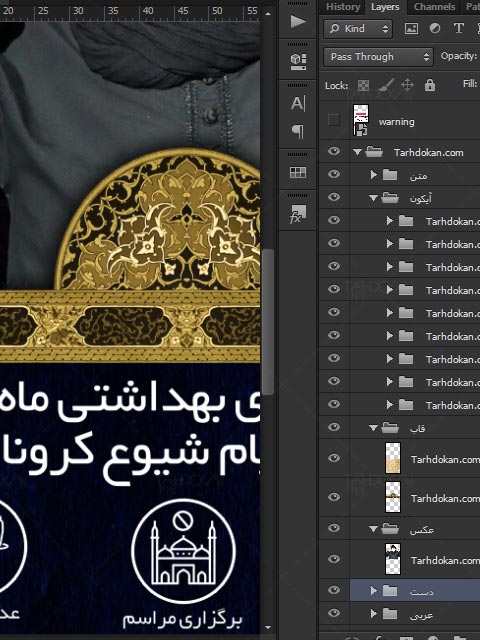Click the canvas vertical scrollbar thumb
The height and width of the screenshot is (640, 480).
coord(268,322)
